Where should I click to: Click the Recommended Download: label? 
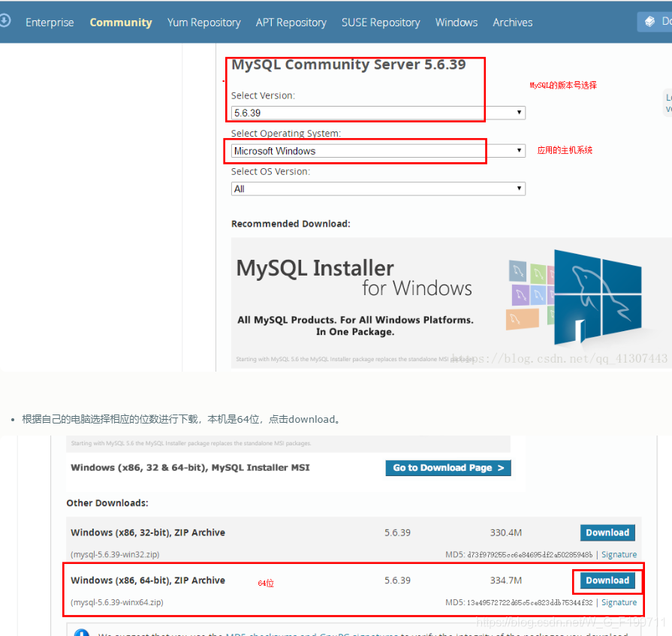tap(291, 224)
